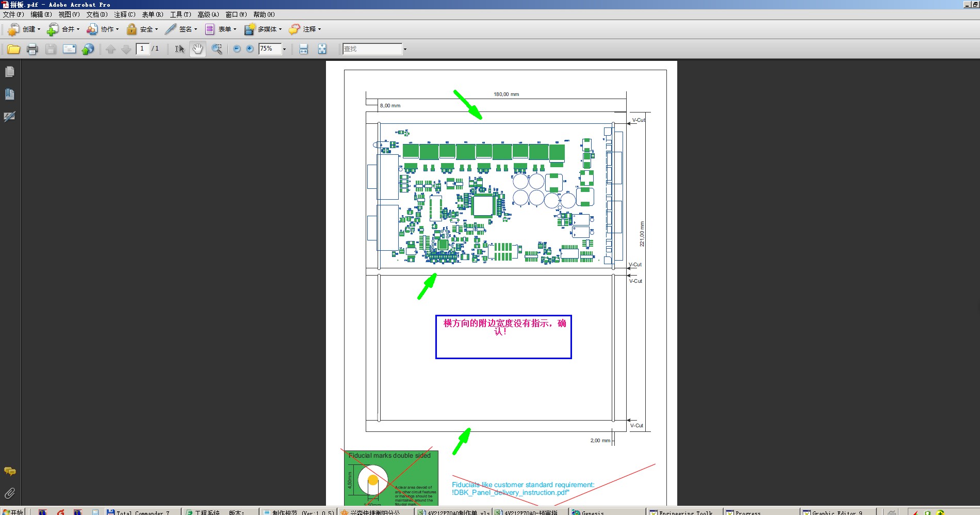
Task: Open the 注释 (Comment) toolbar dropdown
Action: pos(305,29)
